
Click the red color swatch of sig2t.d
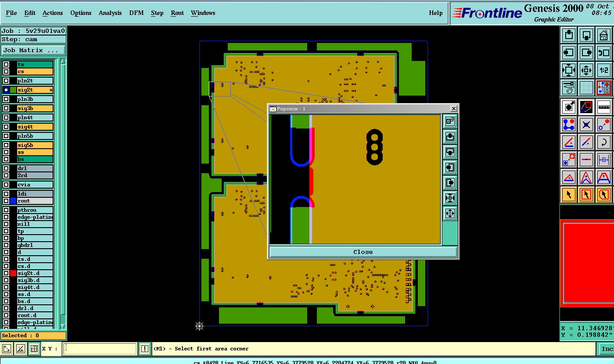pos(13,273)
